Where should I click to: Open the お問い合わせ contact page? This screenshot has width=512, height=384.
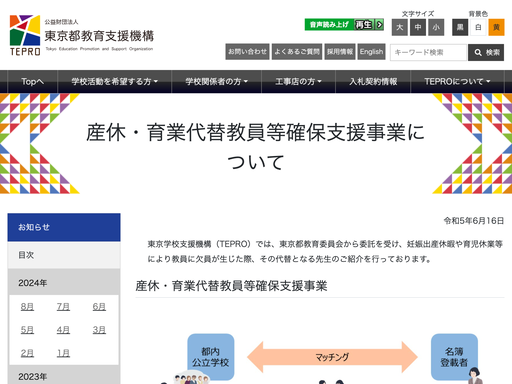[247, 52]
